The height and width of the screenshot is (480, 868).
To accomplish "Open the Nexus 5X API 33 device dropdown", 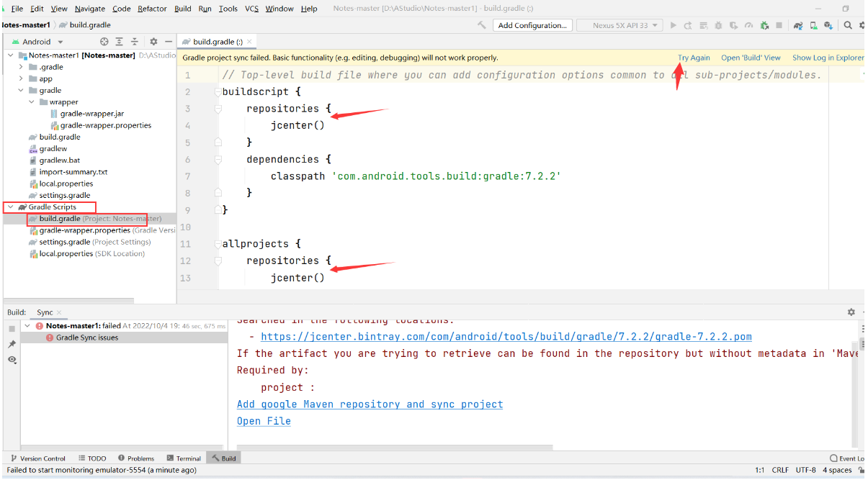I will point(624,25).
